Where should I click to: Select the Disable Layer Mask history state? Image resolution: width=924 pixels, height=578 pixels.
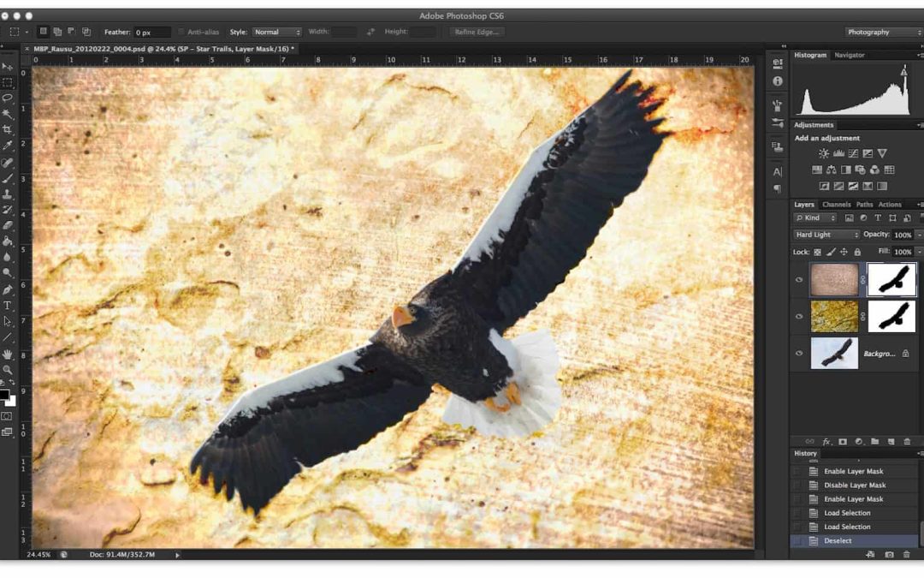coord(854,486)
